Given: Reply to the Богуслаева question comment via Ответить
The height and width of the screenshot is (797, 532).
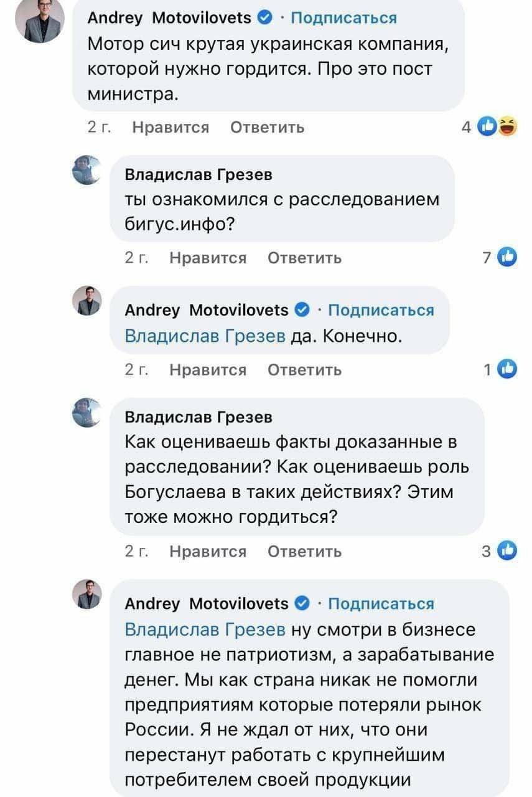Looking at the screenshot, I should click(x=304, y=551).
